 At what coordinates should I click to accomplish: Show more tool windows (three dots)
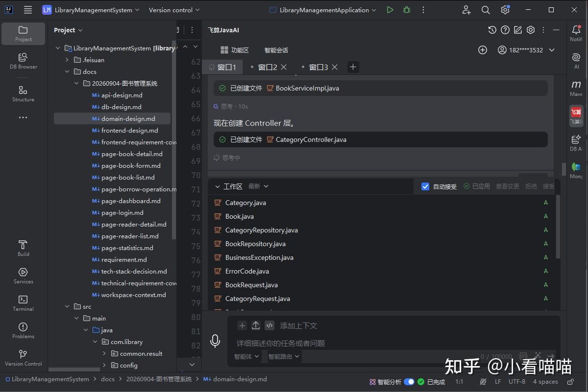click(23, 117)
